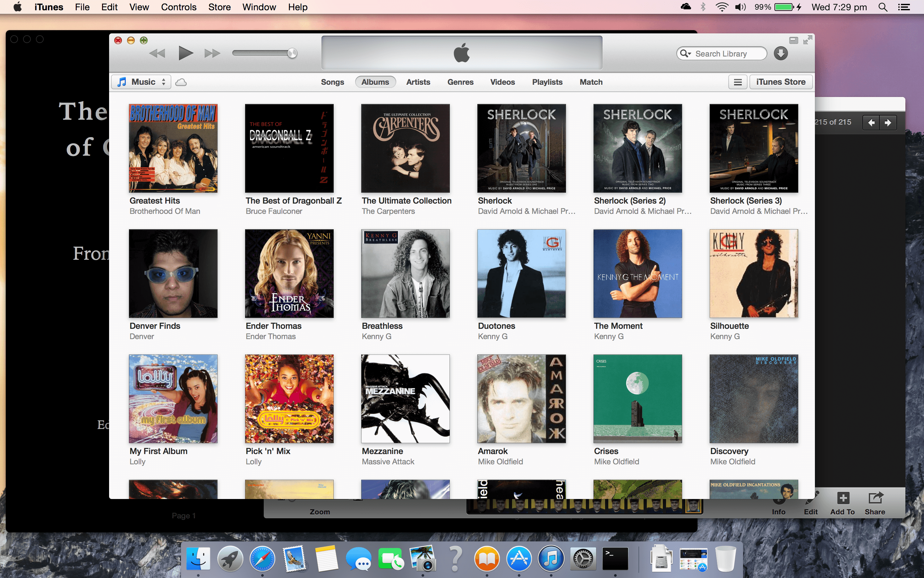Open Notes from the Dock
Image resolution: width=924 pixels, height=578 pixels.
[x=327, y=558]
